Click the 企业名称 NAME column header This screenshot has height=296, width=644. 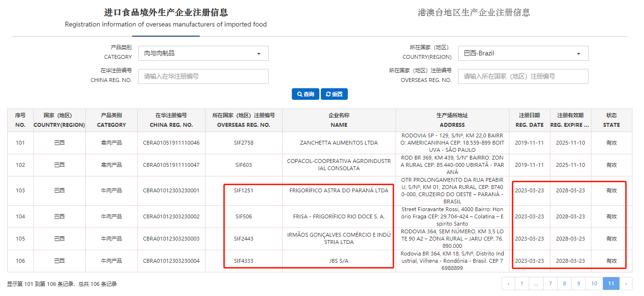coord(339,120)
